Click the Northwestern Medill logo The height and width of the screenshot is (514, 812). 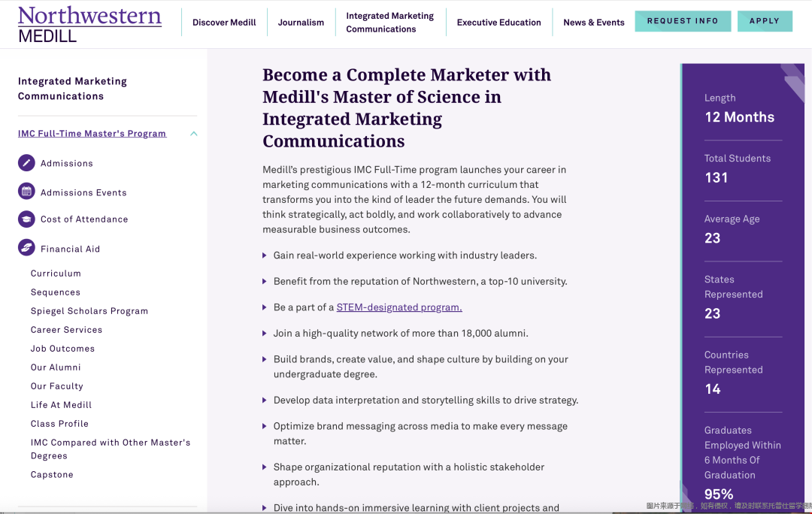[89, 23]
